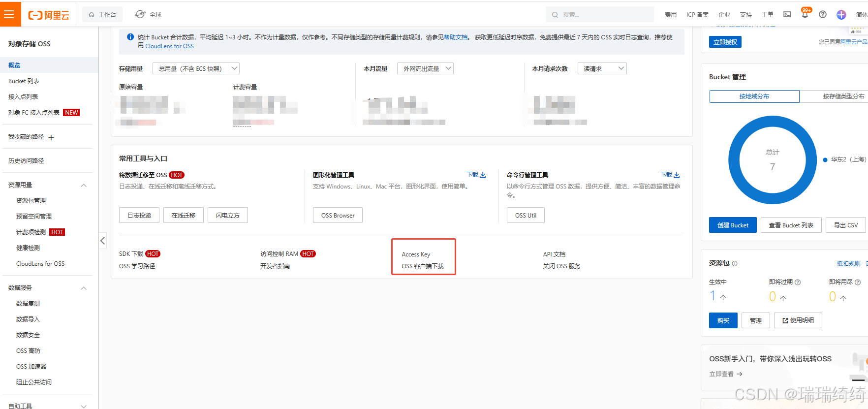
Task: Click the 关闭 OSS 服务 link
Action: click(x=561, y=266)
